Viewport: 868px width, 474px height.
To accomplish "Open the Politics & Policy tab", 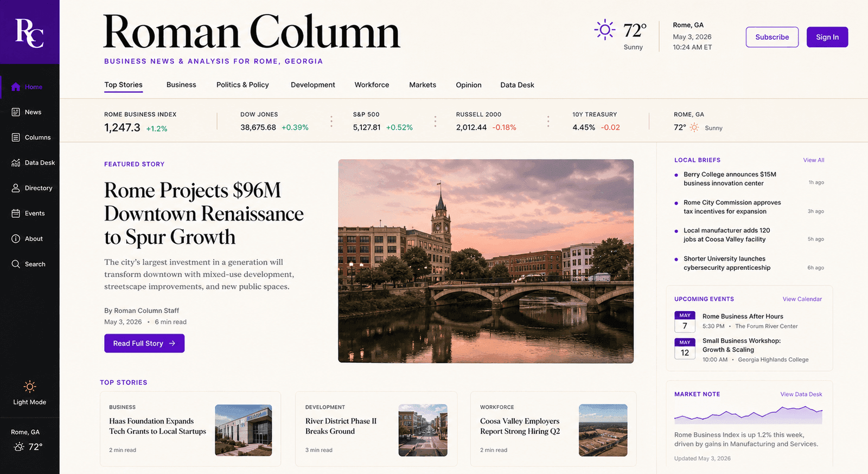I will (x=242, y=85).
